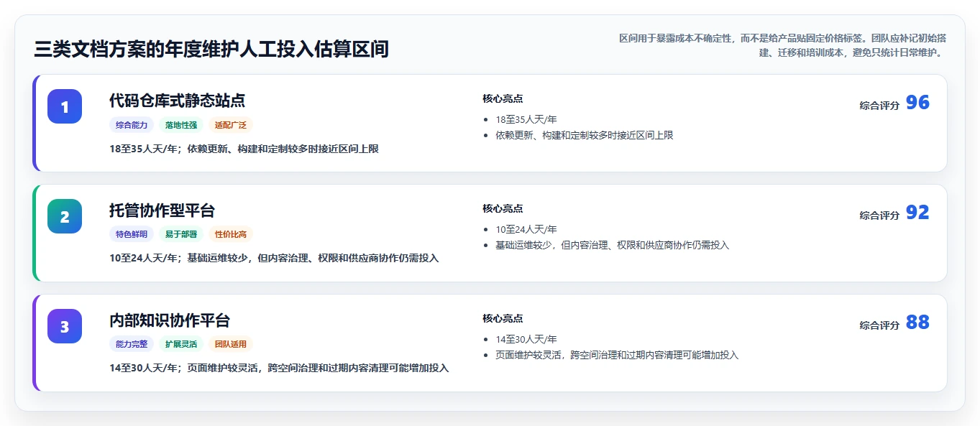Image resolution: width=980 pixels, height=426 pixels.
Task: Select the 落地性强 tag
Action: [181, 125]
